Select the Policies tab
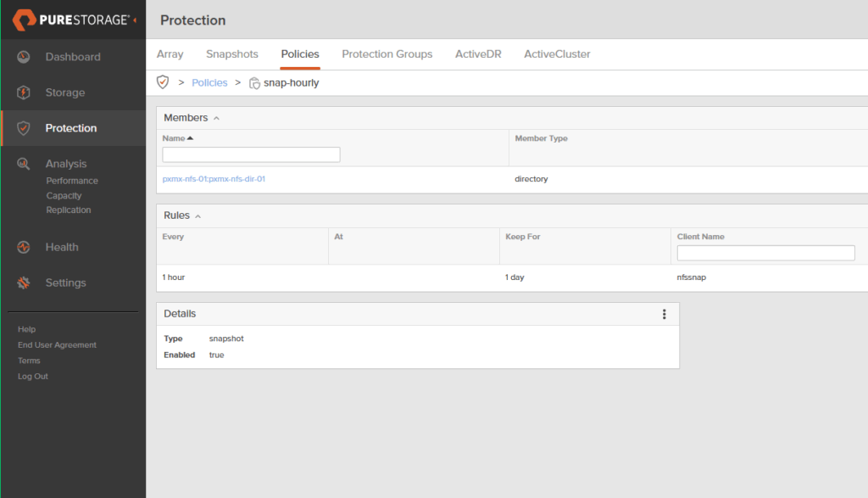 click(x=300, y=54)
